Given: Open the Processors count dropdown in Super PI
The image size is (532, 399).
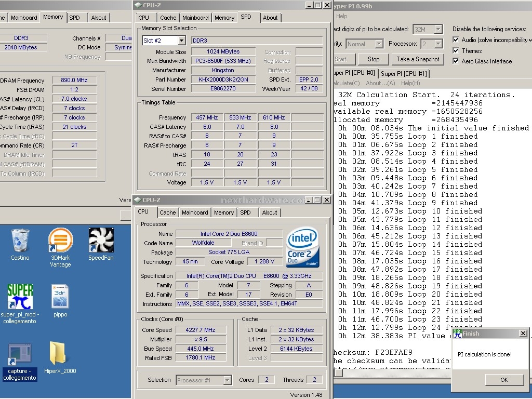Looking at the screenshot, I should click(438, 44).
